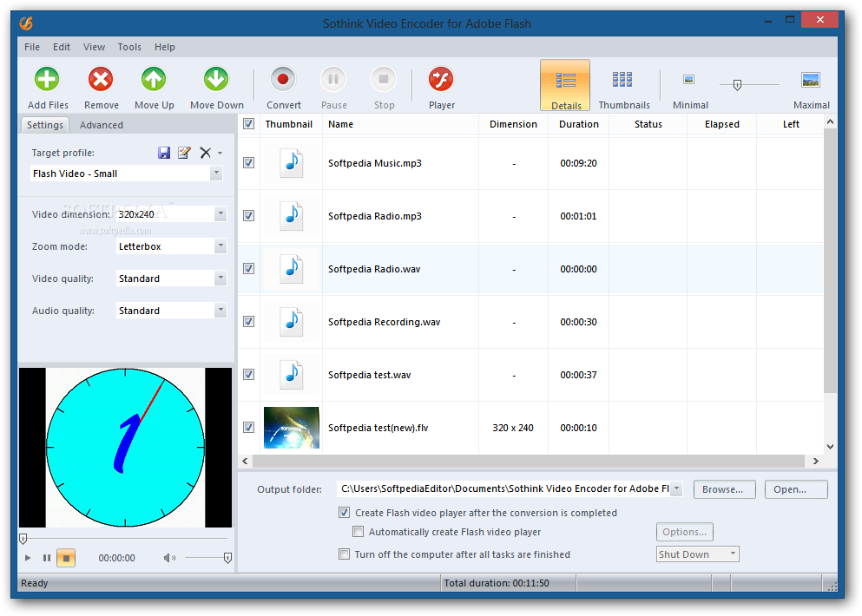
Task: Uncheck Softpedia test(new).flv checkbox
Action: pyautogui.click(x=248, y=427)
